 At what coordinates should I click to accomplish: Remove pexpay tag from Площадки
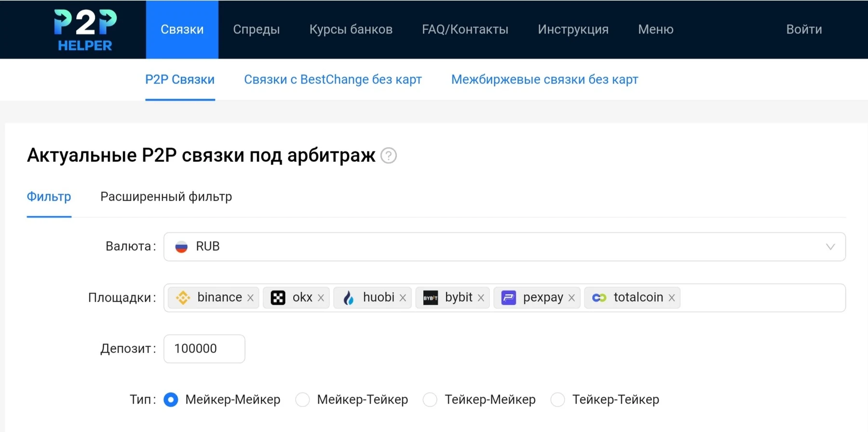pyautogui.click(x=571, y=298)
